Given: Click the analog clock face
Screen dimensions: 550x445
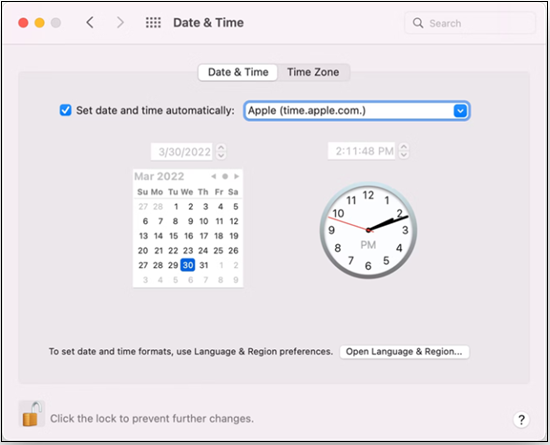Looking at the screenshot, I should click(x=368, y=230).
